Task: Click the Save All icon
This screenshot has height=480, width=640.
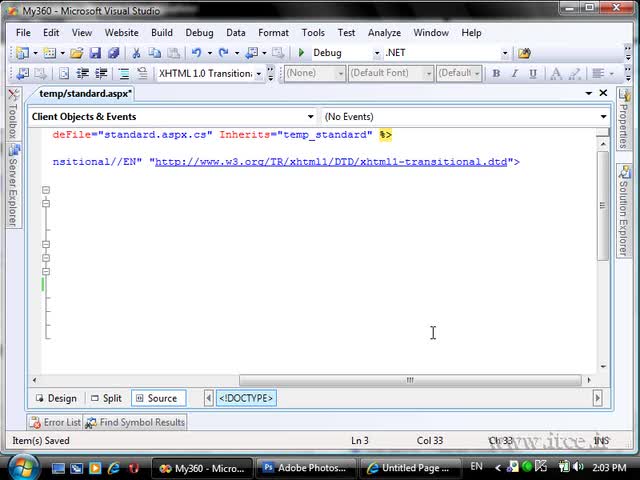Action: click(x=113, y=53)
